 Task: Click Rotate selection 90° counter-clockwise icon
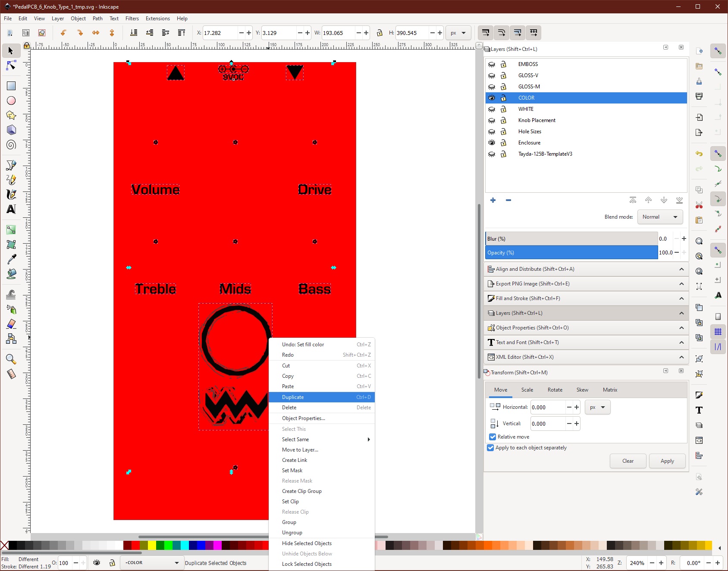pyautogui.click(x=63, y=33)
